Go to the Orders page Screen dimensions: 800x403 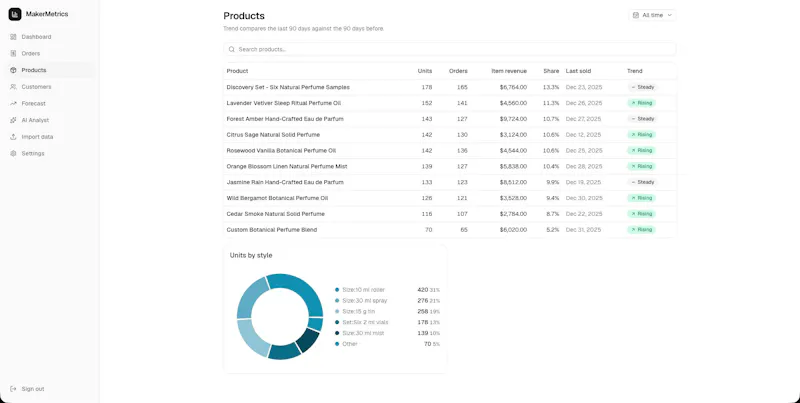click(50, 54)
